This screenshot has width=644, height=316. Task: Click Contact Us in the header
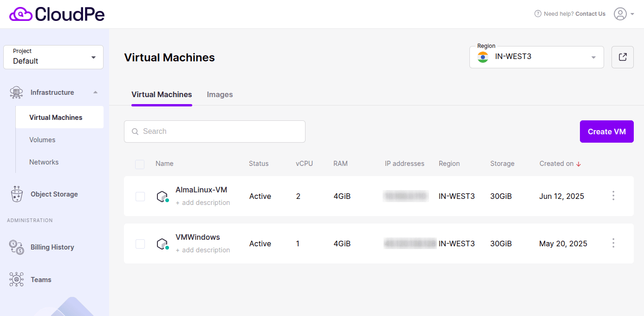tap(590, 13)
